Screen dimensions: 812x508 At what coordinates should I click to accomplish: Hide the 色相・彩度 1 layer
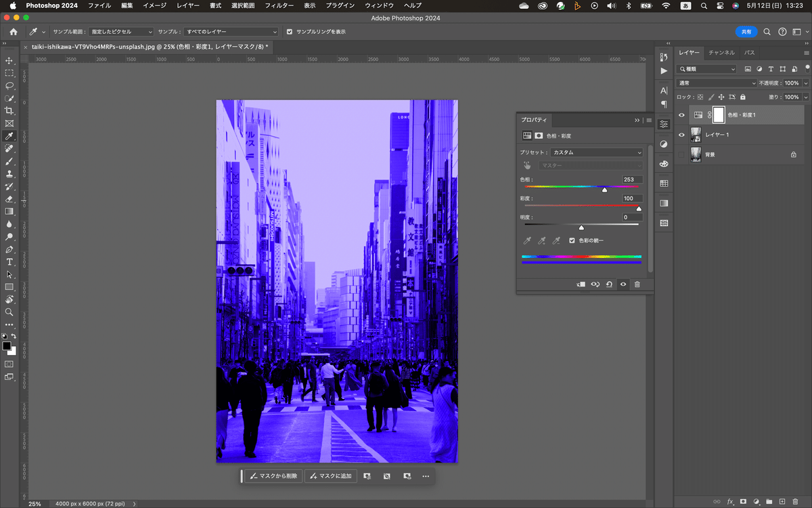pyautogui.click(x=681, y=115)
